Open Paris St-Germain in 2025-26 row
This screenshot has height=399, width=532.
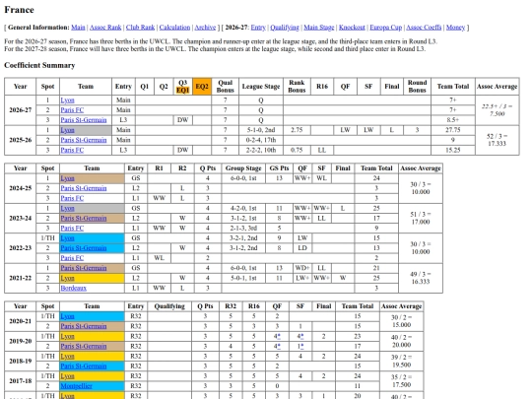point(84,140)
